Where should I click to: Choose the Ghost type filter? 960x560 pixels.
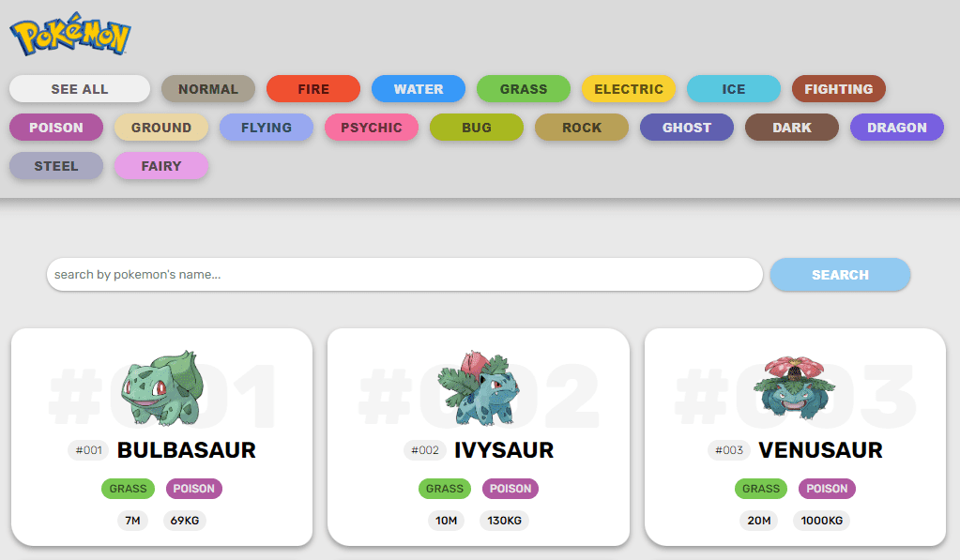tap(687, 128)
